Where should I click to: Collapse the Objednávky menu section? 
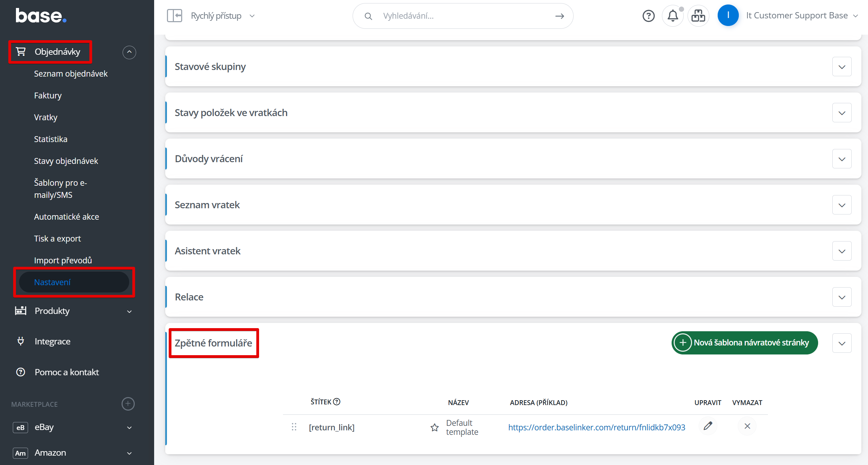[129, 52]
